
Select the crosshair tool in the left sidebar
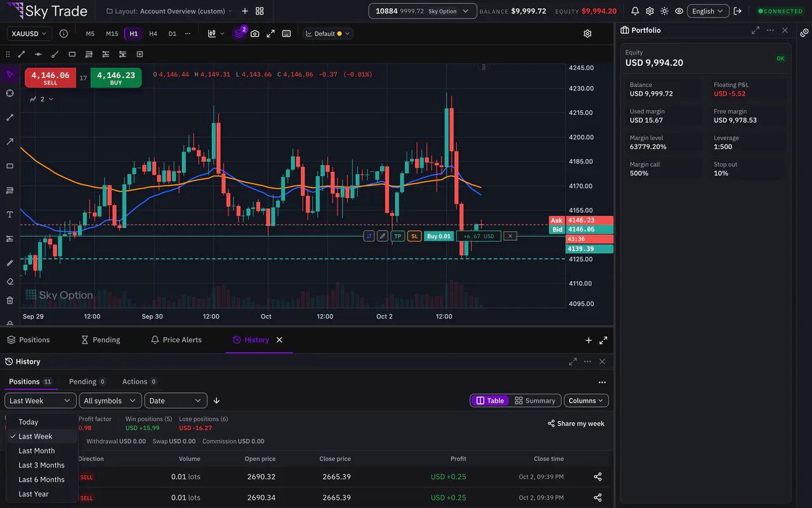(10, 93)
